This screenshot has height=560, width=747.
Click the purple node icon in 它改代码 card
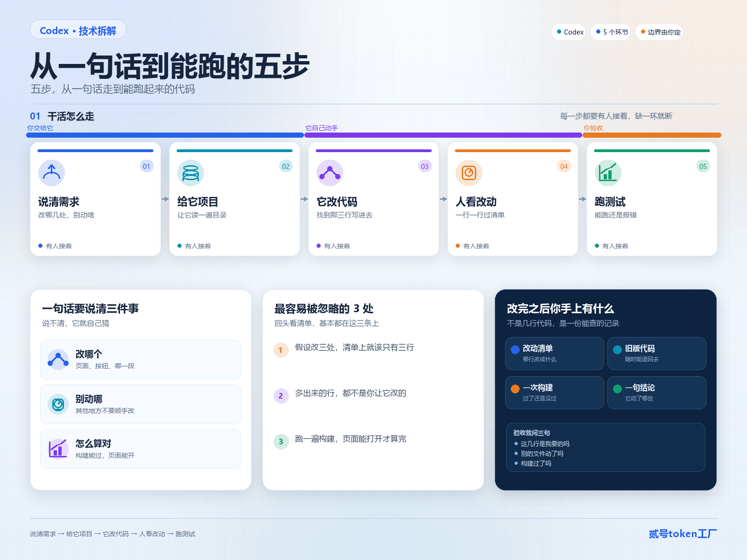[x=330, y=173]
